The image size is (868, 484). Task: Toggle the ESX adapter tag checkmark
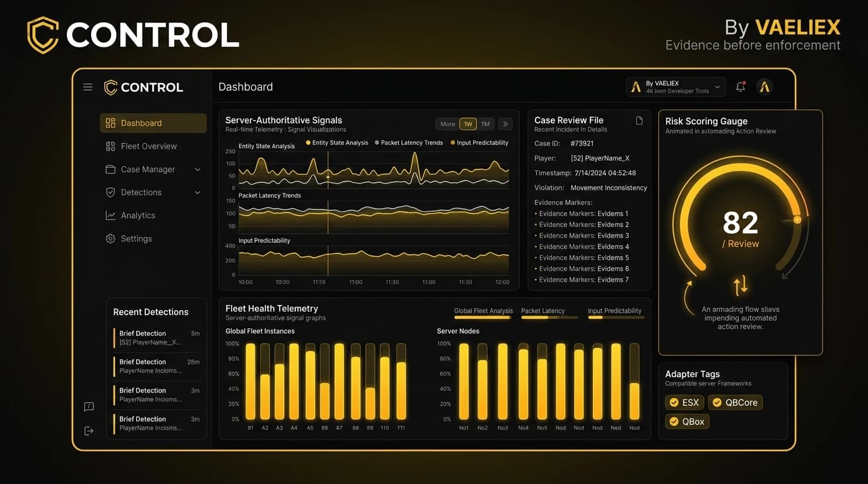click(674, 403)
